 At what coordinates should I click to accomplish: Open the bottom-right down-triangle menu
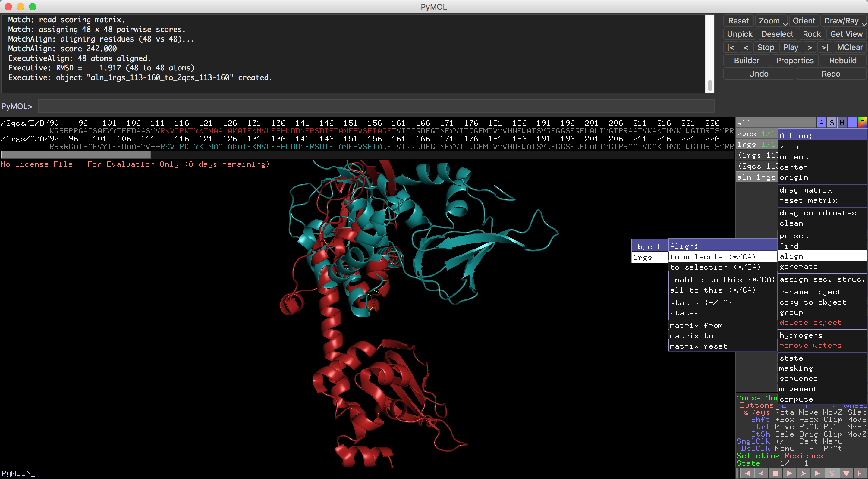click(846, 473)
